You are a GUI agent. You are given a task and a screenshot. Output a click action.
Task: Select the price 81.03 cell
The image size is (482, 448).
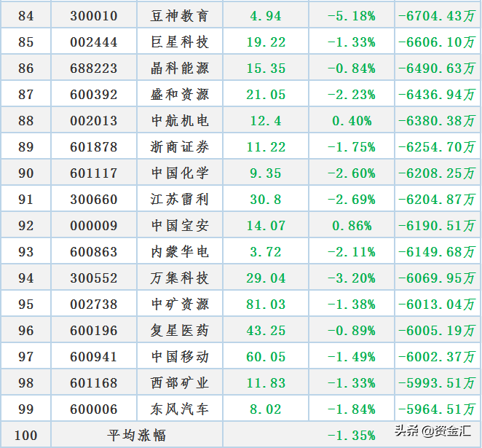click(x=266, y=304)
